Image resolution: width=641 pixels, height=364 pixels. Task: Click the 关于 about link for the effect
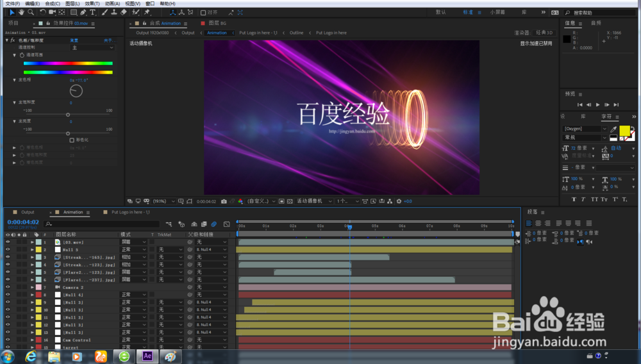(x=108, y=40)
